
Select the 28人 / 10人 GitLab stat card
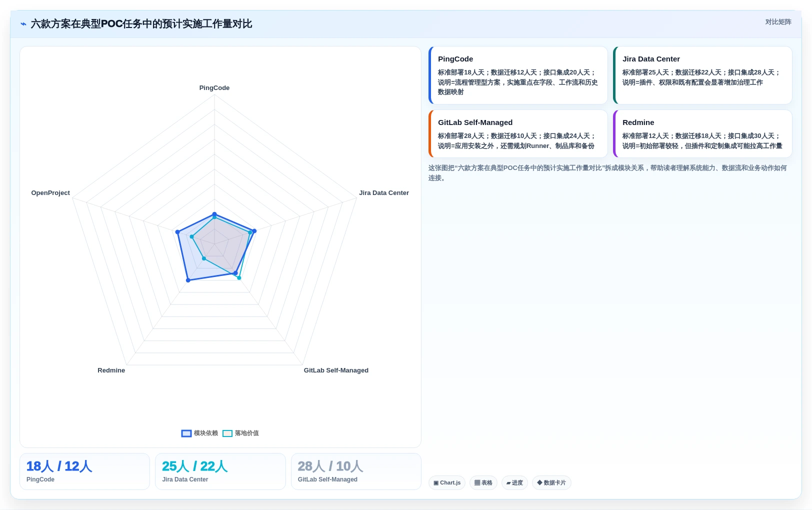click(356, 471)
